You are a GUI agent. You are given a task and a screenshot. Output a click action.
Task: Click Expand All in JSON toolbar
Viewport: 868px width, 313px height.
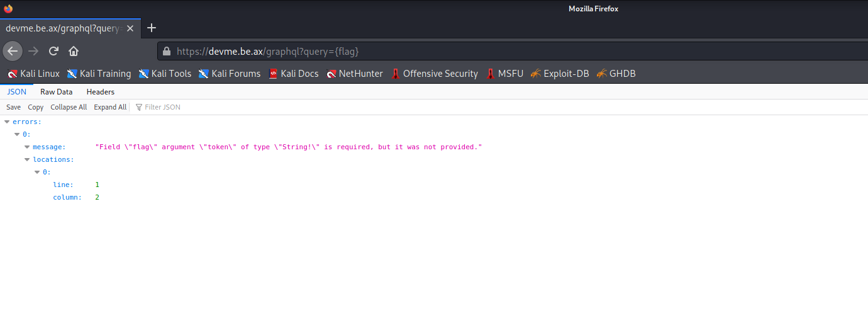pyautogui.click(x=110, y=107)
